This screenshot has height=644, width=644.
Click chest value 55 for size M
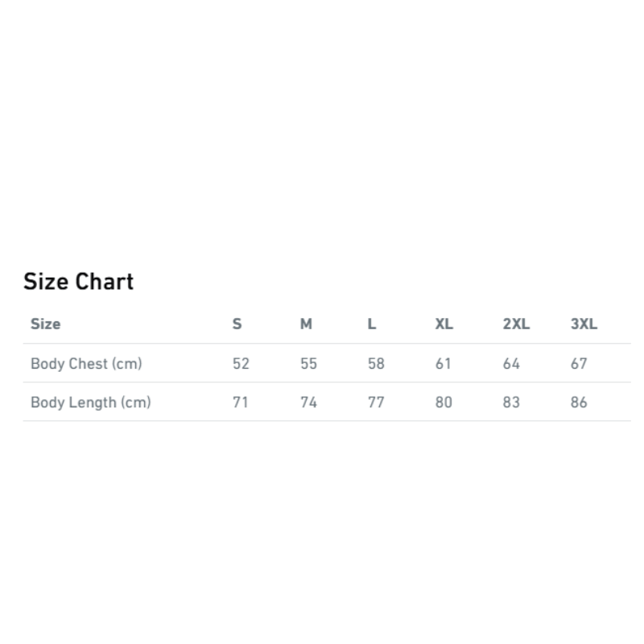[308, 364]
